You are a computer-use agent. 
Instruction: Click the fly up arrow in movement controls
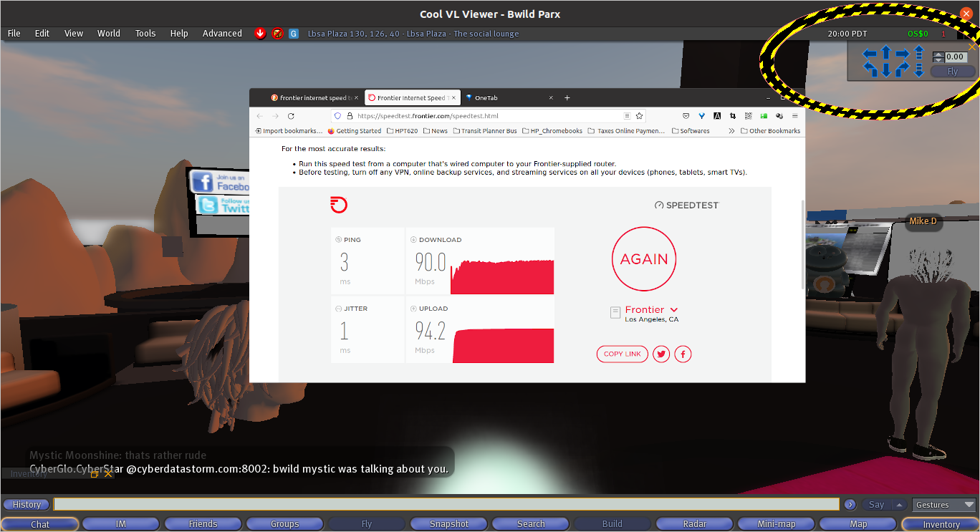tap(919, 52)
